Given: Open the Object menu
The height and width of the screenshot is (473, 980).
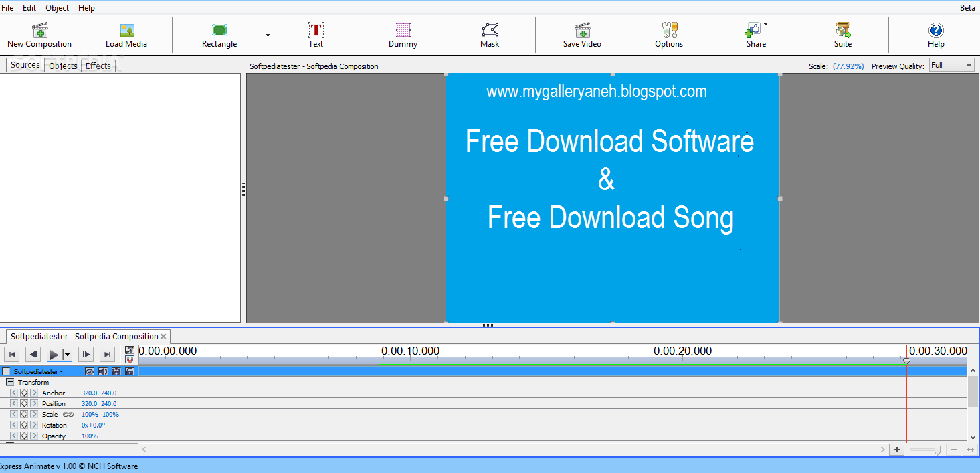Looking at the screenshot, I should [x=56, y=7].
